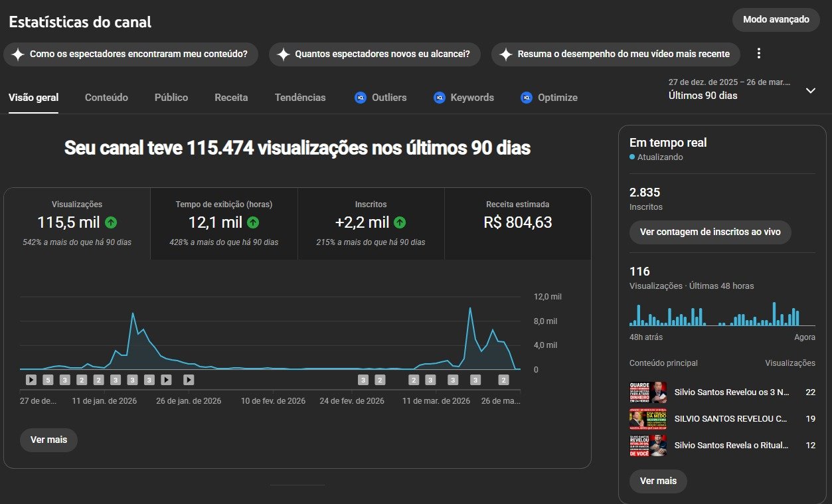Switch to the Conteúdo tab
The image size is (832, 504).
106,98
